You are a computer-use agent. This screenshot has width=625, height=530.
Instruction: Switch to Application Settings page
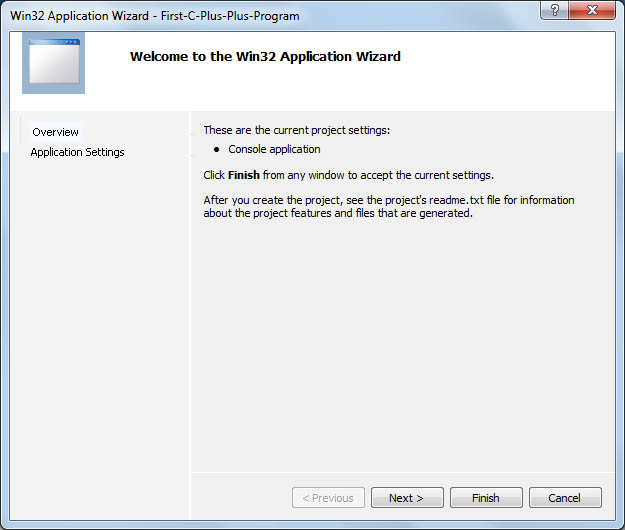[77, 152]
